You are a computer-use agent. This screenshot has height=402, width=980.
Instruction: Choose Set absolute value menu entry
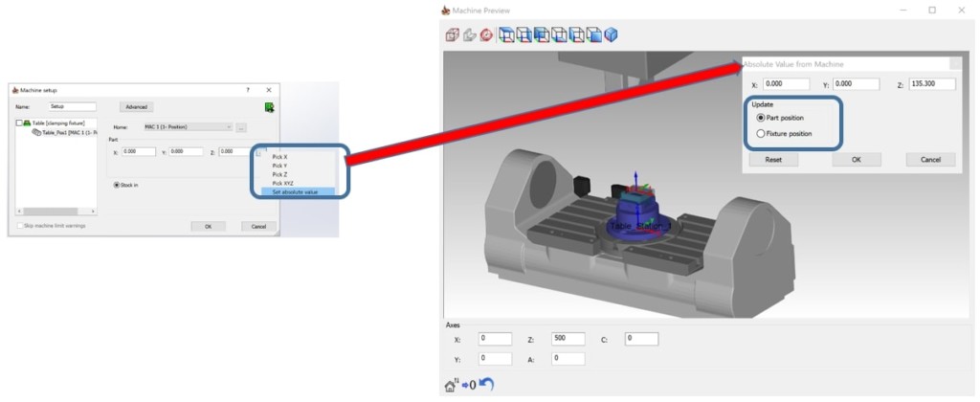click(x=299, y=192)
